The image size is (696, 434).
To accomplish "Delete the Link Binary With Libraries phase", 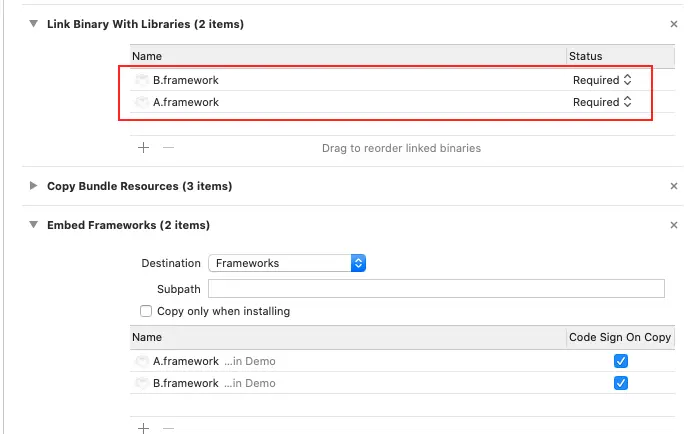I will 674,23.
